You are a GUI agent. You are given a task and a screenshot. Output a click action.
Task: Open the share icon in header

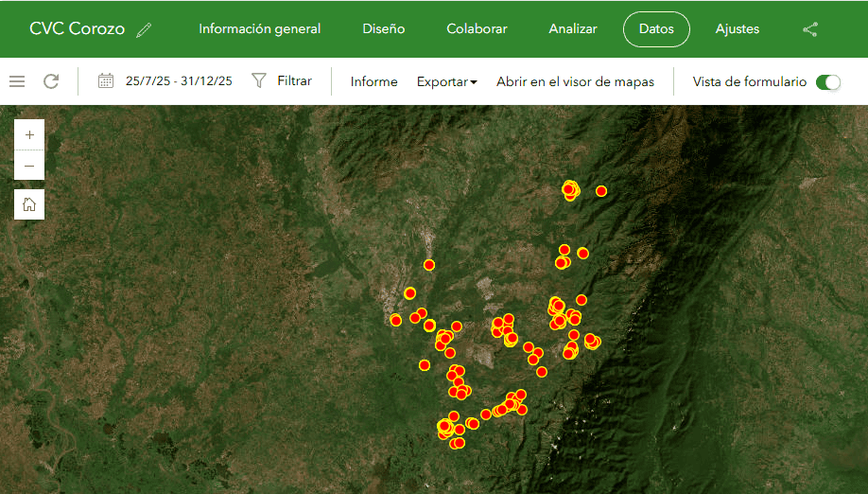809,29
